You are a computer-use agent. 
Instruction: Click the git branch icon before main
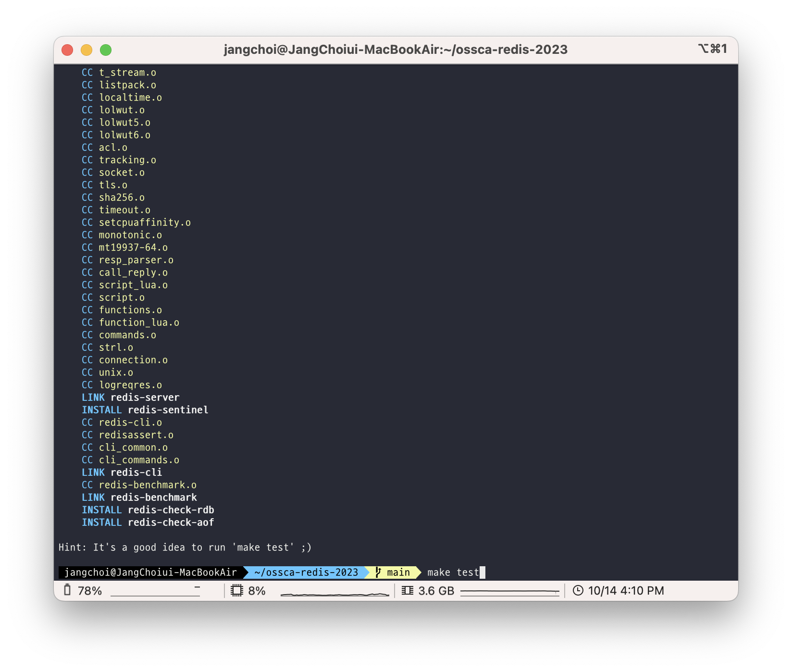point(378,572)
